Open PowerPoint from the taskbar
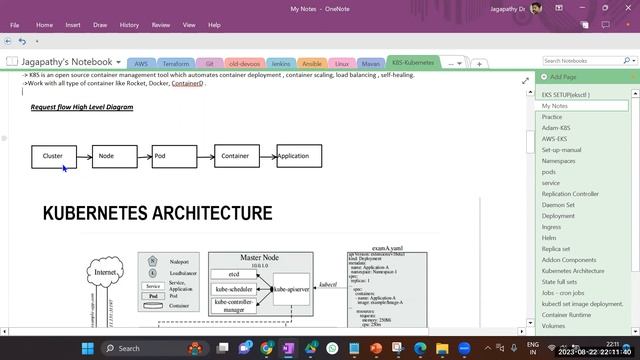This screenshot has width=640, height=360. tap(376, 348)
